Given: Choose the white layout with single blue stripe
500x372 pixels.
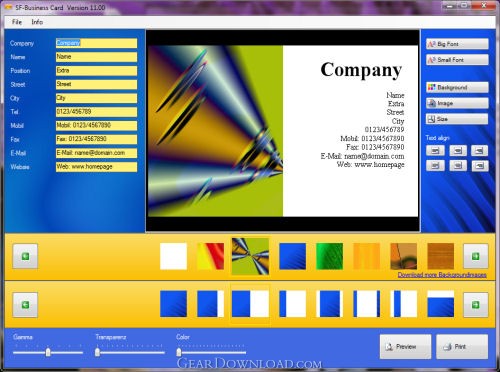Looking at the screenshot, I should (403, 304).
